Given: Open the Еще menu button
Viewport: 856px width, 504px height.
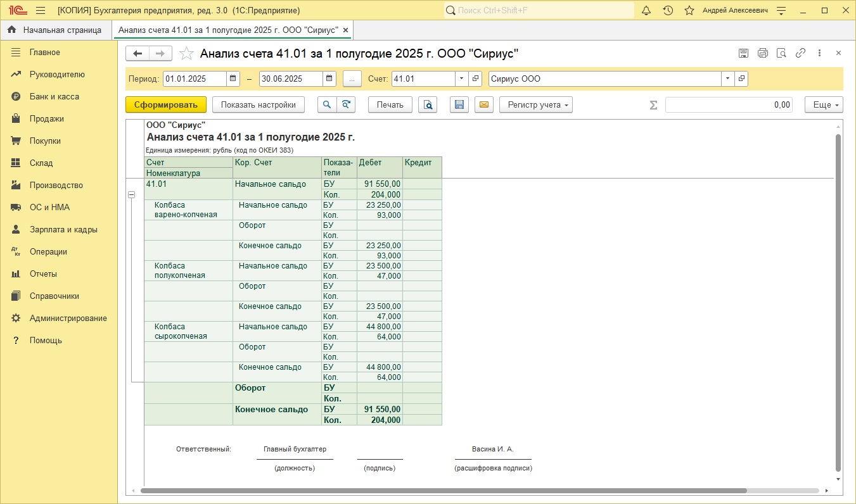Looking at the screenshot, I should coord(824,105).
